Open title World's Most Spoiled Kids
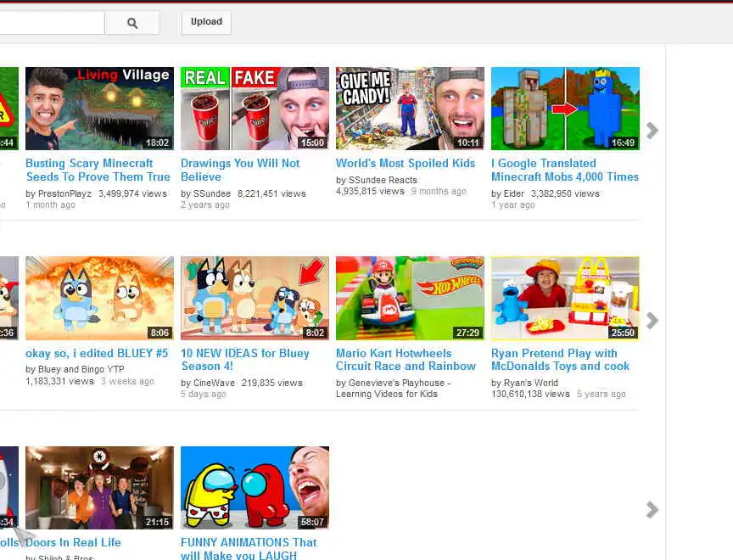 [x=406, y=163]
